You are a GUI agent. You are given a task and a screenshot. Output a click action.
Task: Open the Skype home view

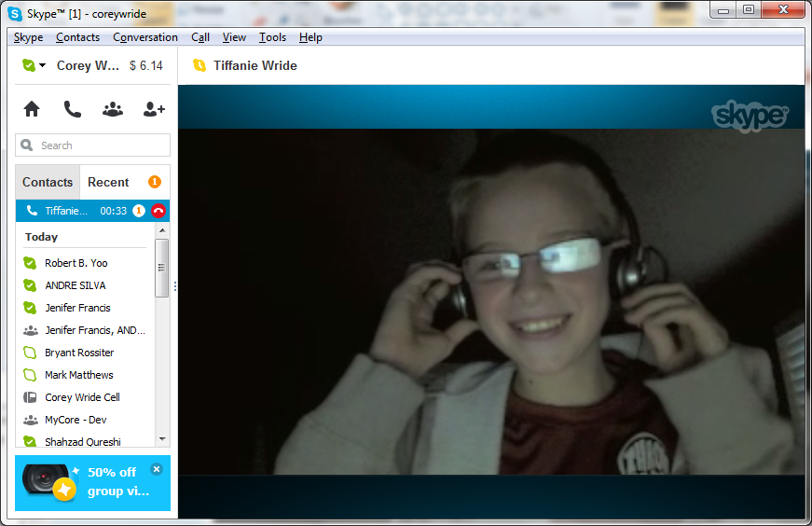[x=32, y=109]
